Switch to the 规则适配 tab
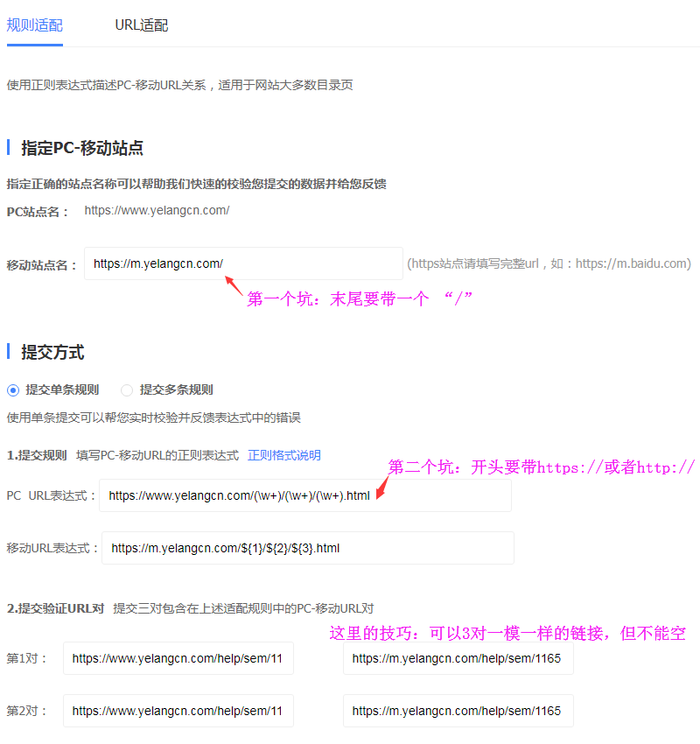700x744 pixels. coord(34,25)
